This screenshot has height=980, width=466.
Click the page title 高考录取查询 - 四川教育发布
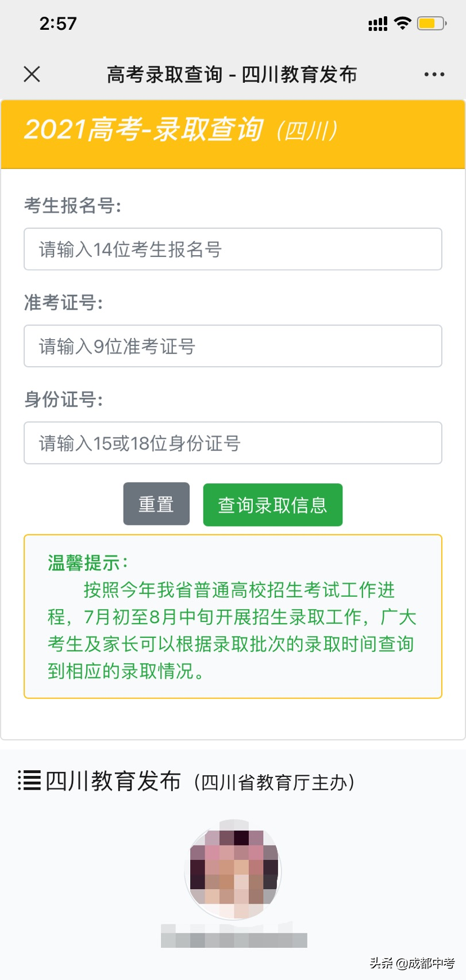[232, 74]
